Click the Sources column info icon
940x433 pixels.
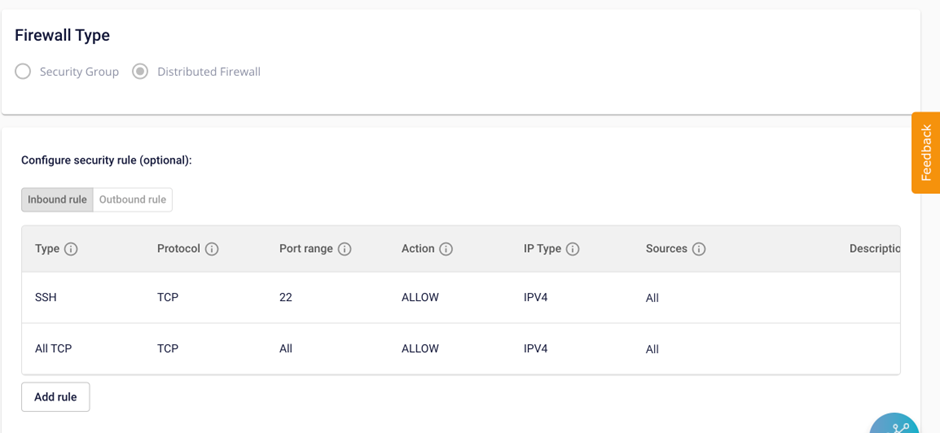pyautogui.click(x=699, y=249)
